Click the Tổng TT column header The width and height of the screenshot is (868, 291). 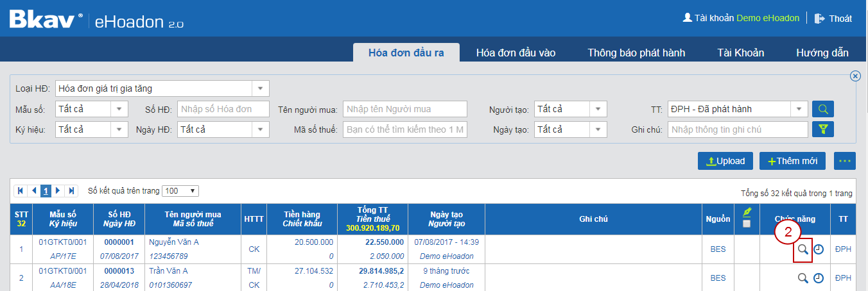(x=372, y=219)
